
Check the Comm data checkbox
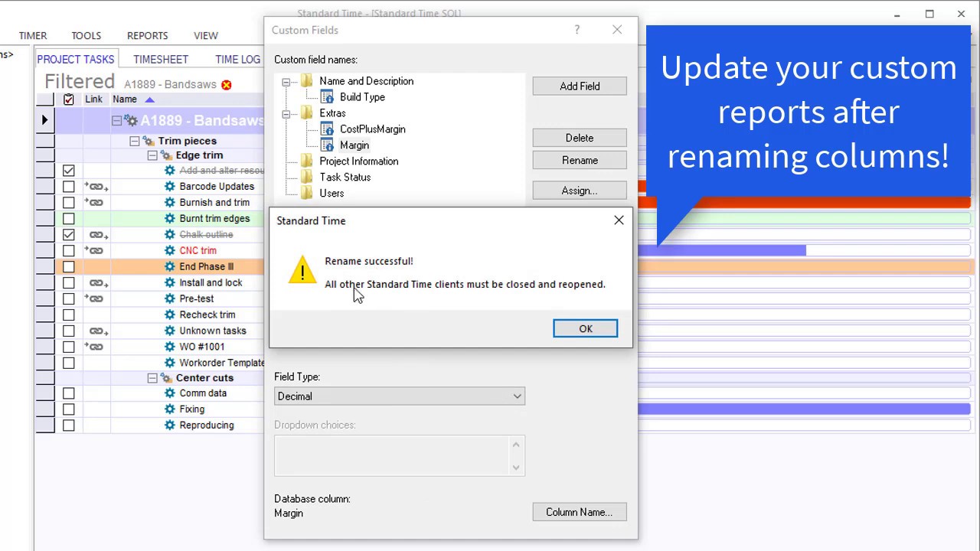point(69,393)
